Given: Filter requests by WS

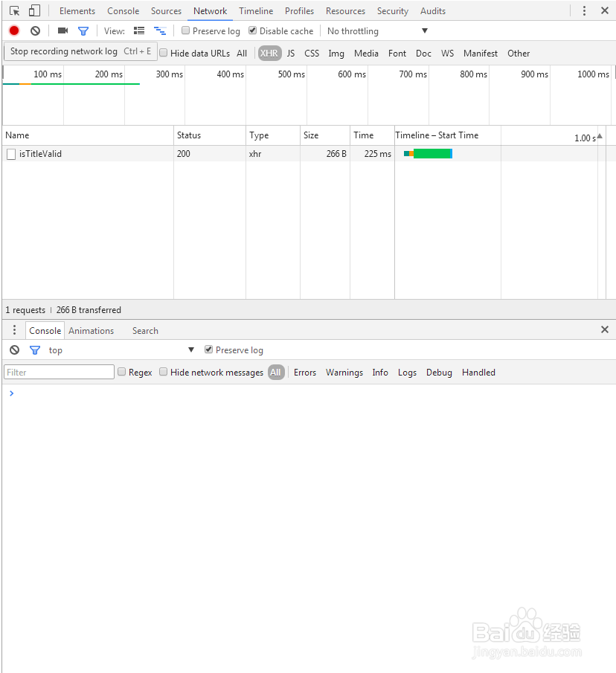Looking at the screenshot, I should (447, 54).
